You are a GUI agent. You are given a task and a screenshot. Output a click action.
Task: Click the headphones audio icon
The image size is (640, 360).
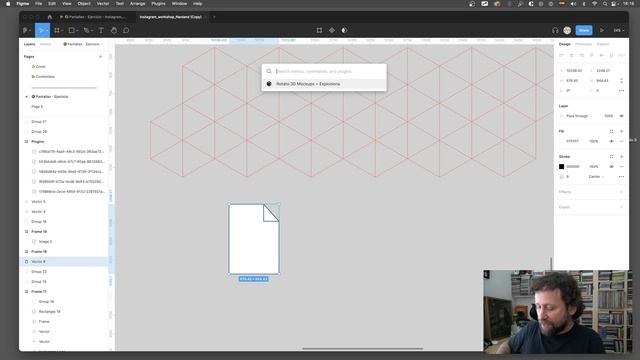pos(555,30)
